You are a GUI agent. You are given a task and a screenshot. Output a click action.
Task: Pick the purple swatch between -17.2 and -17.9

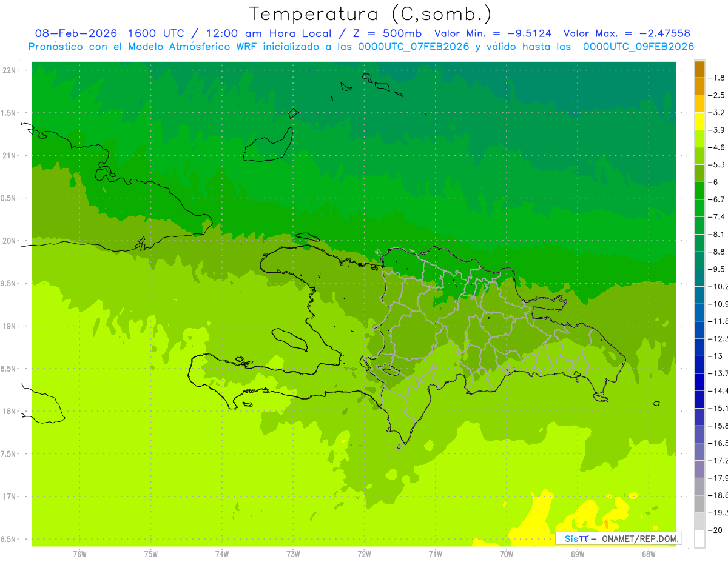point(699,469)
